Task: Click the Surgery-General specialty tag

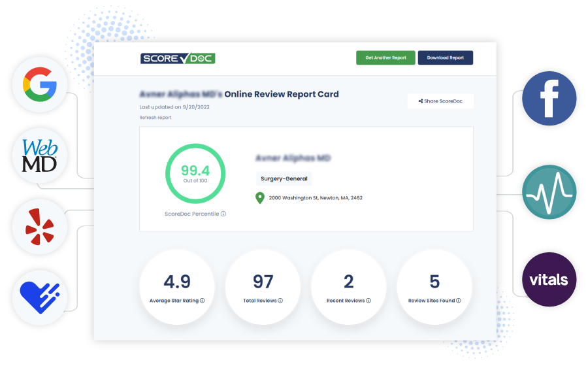Action: [x=284, y=178]
